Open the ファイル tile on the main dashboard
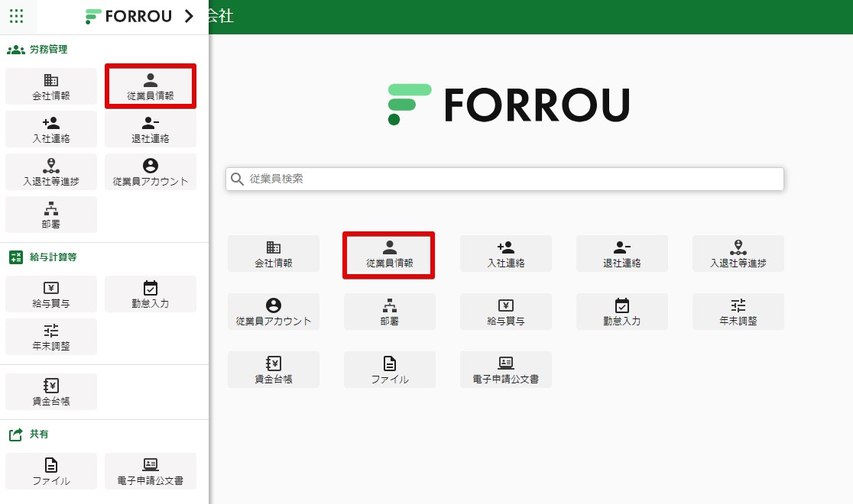Screen dimensions: 853x504 click(x=390, y=370)
